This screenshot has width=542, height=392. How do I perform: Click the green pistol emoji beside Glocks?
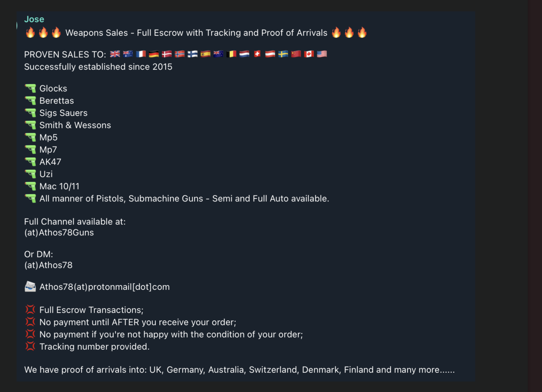(x=30, y=88)
